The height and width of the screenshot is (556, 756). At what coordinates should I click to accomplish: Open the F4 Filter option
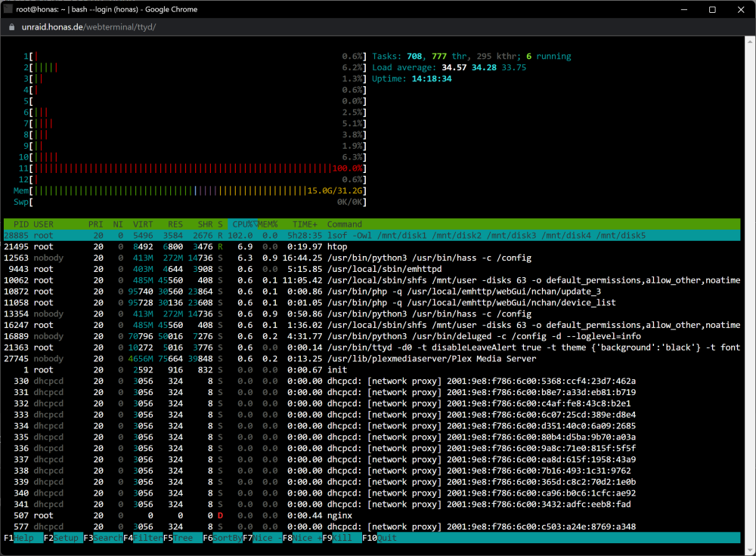click(x=143, y=538)
